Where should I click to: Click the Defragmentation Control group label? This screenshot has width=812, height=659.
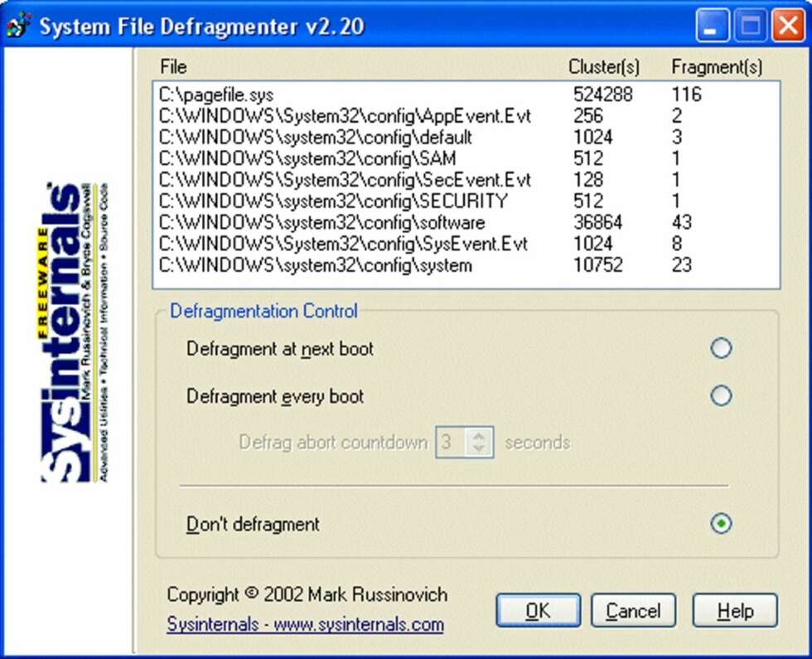tap(263, 311)
